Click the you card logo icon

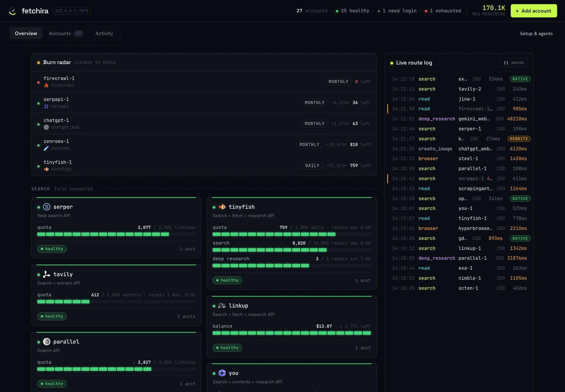tap(222, 373)
